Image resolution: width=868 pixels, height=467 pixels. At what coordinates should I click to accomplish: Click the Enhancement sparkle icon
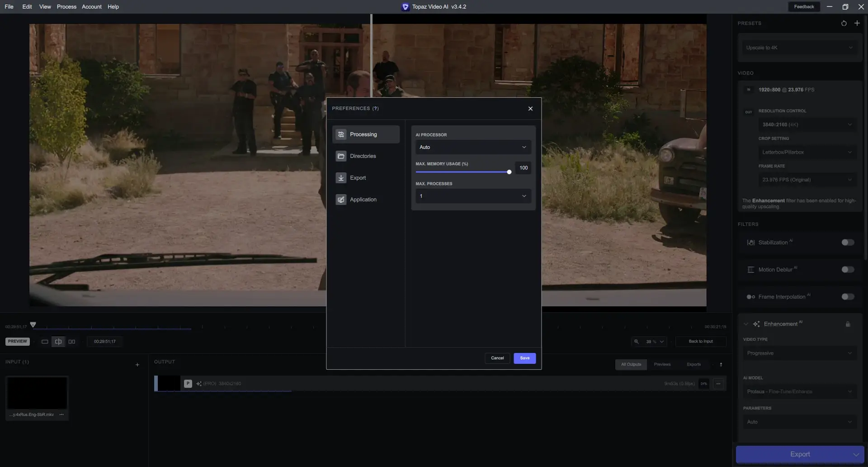(x=756, y=324)
